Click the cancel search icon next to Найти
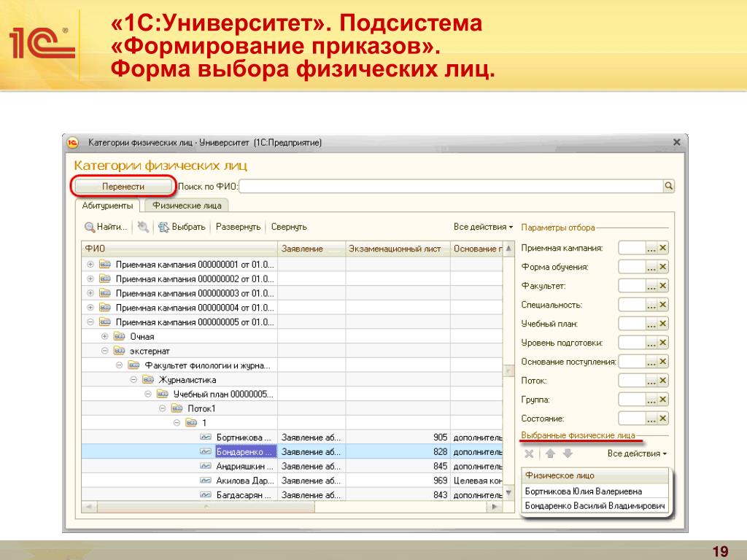Image resolution: width=747 pixels, height=560 pixels. point(143,227)
